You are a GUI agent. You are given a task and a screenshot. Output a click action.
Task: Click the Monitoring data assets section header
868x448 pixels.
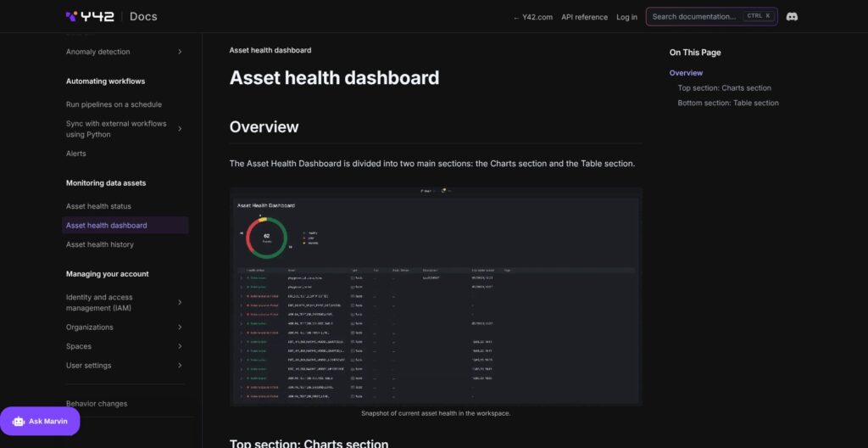click(x=106, y=183)
